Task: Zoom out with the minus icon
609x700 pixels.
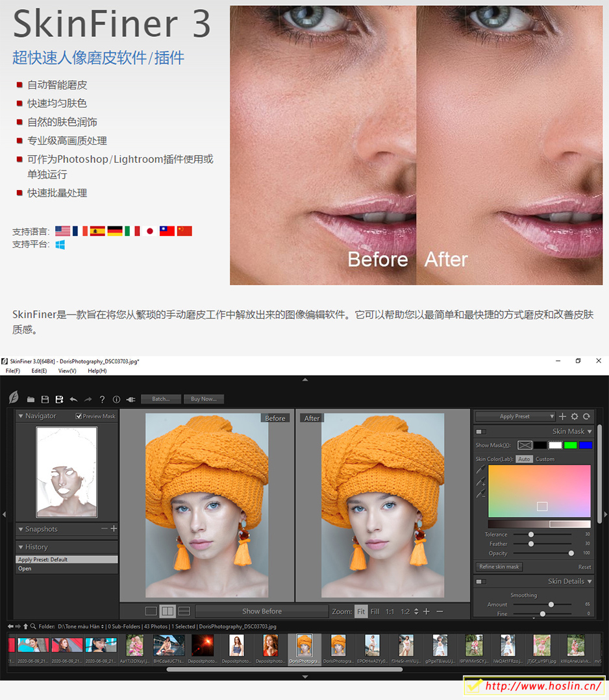Action: [440, 611]
